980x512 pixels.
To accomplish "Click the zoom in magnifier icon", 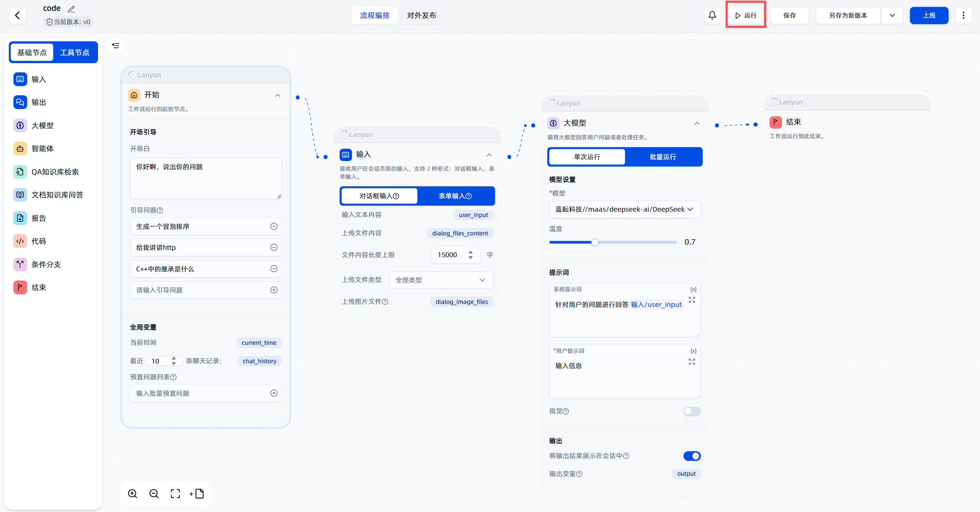I will coord(133,494).
